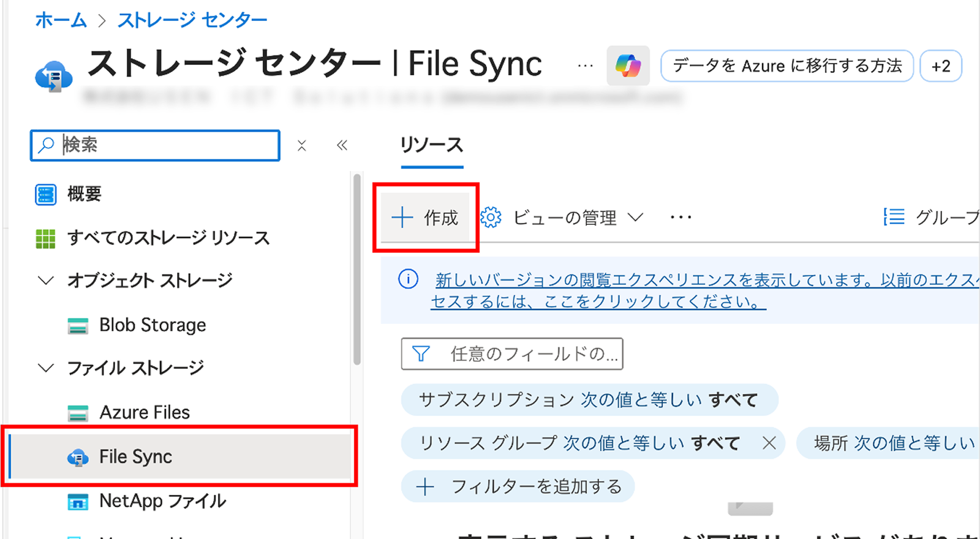
Task: Open the 概要 overview icon item
Action: click(x=46, y=194)
